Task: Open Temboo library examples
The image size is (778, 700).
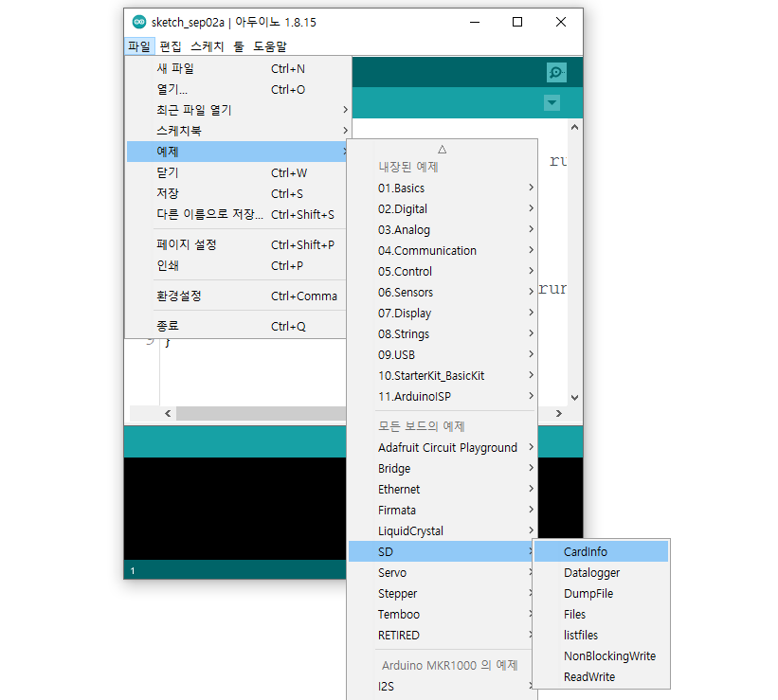Action: click(x=441, y=614)
